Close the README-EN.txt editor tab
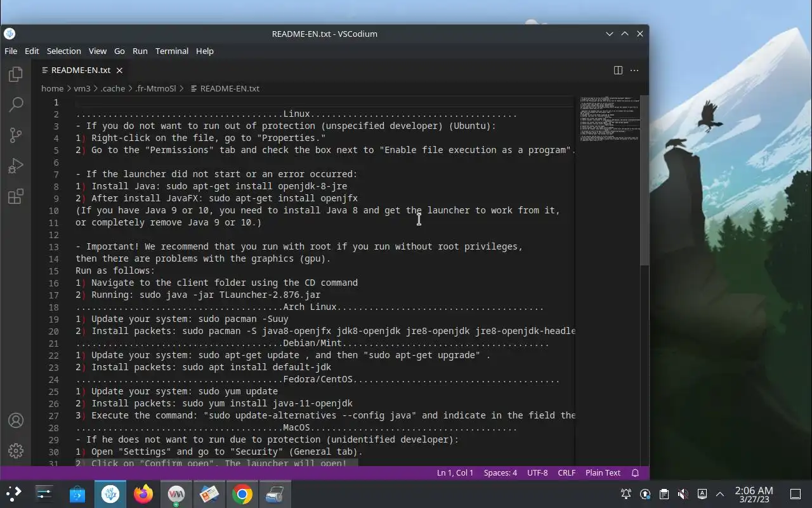Screen dimensions: 812x508 (x=119, y=70)
